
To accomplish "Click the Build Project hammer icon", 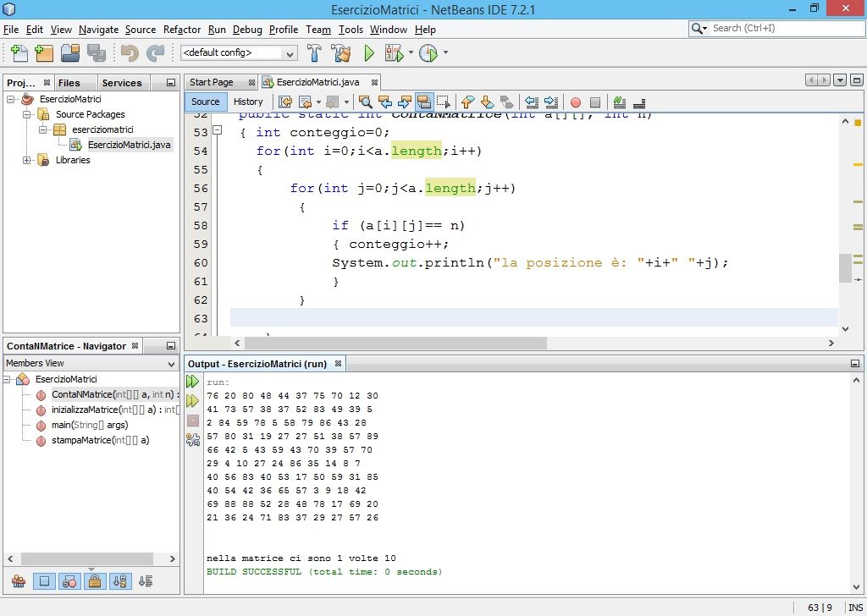I will coord(314,53).
